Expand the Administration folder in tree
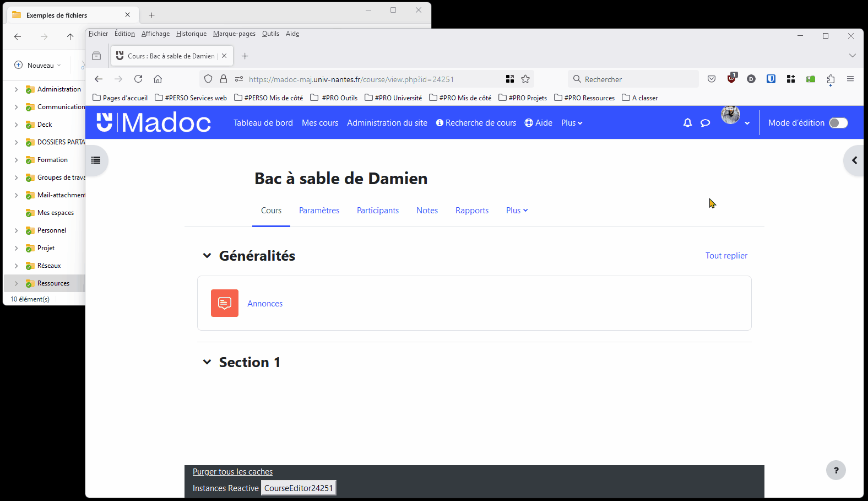The width and height of the screenshot is (868, 501). (16, 89)
